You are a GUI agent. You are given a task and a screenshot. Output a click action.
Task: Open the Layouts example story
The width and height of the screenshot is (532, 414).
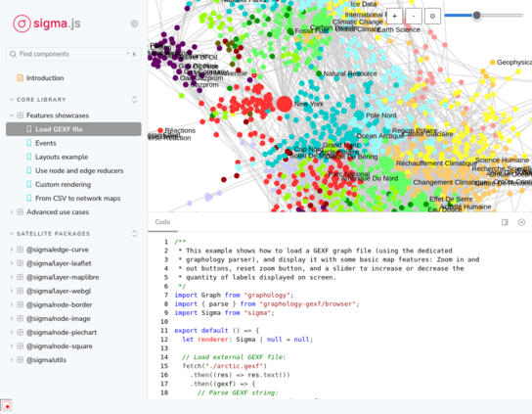(62, 157)
